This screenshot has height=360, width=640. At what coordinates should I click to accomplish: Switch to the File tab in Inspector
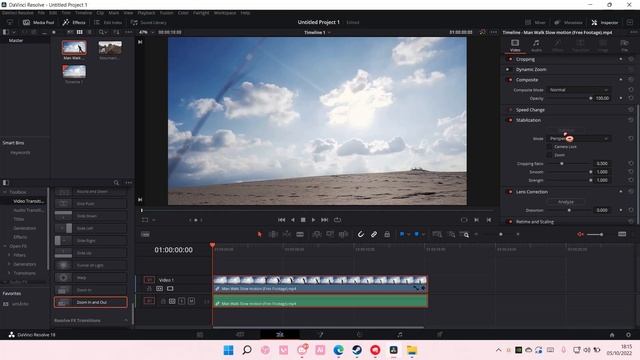click(x=624, y=45)
